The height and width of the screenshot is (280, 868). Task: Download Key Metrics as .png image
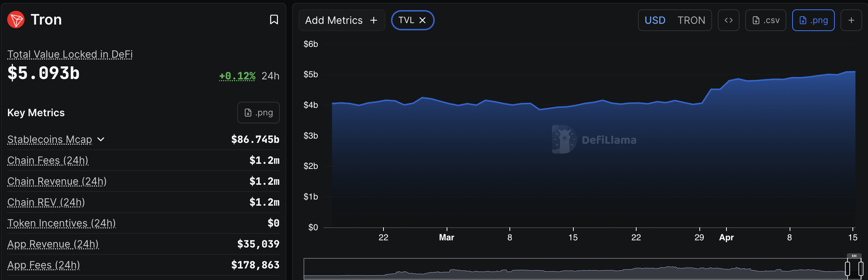coord(258,112)
